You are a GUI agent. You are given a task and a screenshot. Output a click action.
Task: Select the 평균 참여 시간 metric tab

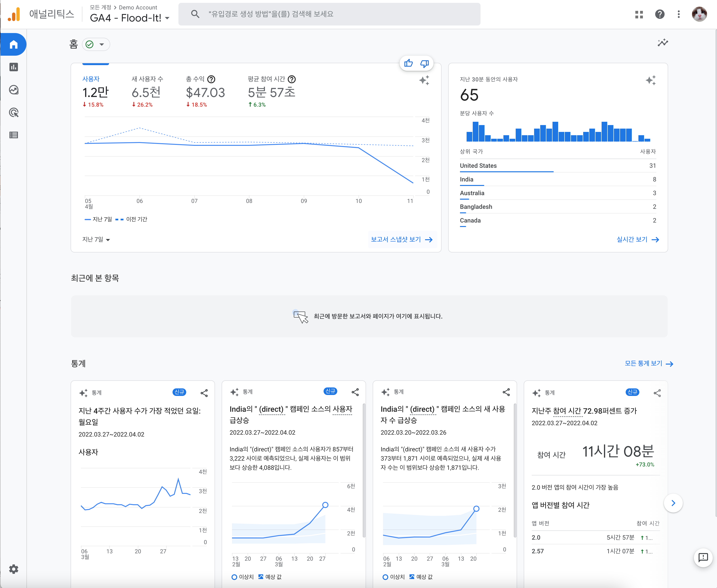pos(272,92)
